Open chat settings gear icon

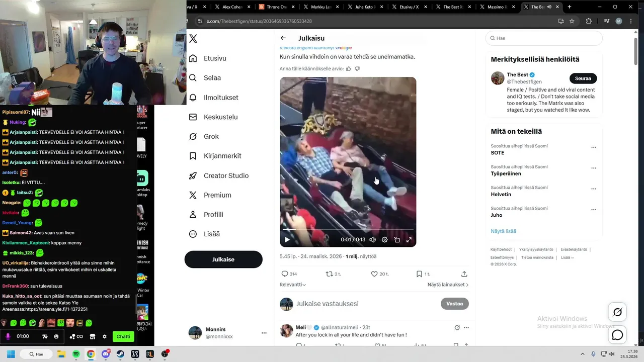click(105, 336)
